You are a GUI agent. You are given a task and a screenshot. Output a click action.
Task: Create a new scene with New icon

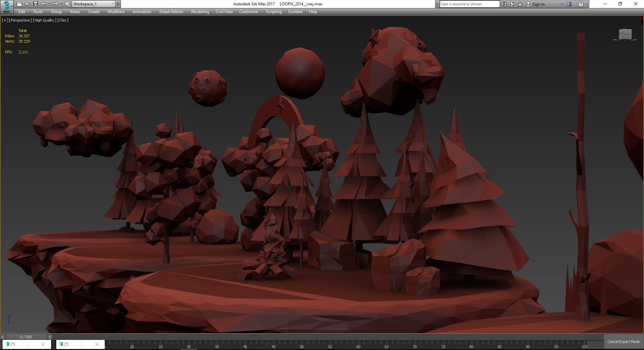pos(19,4)
